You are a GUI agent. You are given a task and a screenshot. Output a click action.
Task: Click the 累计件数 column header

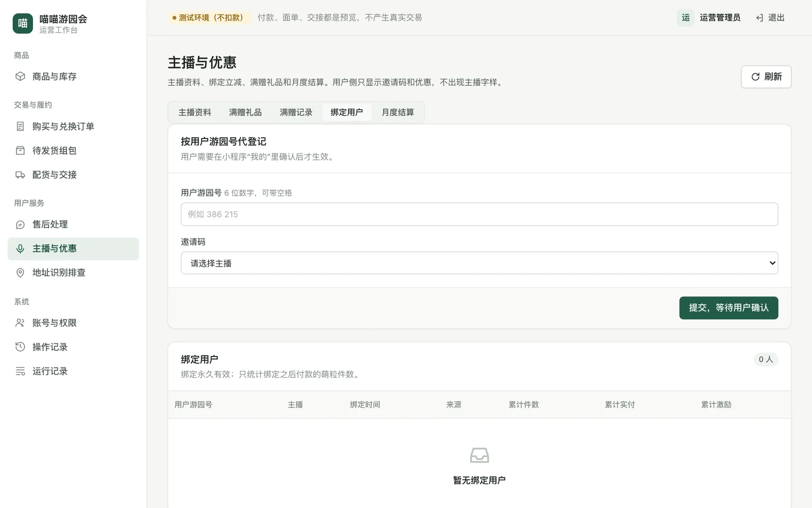[524, 405]
